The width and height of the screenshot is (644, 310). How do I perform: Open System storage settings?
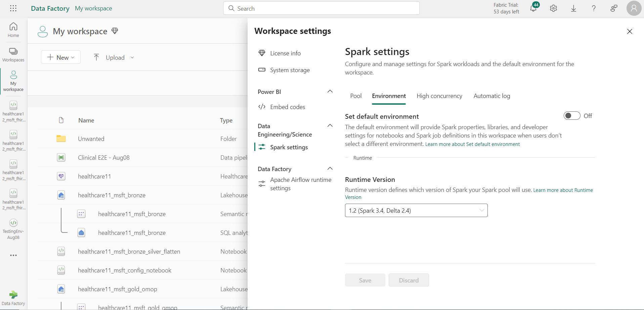coord(290,70)
